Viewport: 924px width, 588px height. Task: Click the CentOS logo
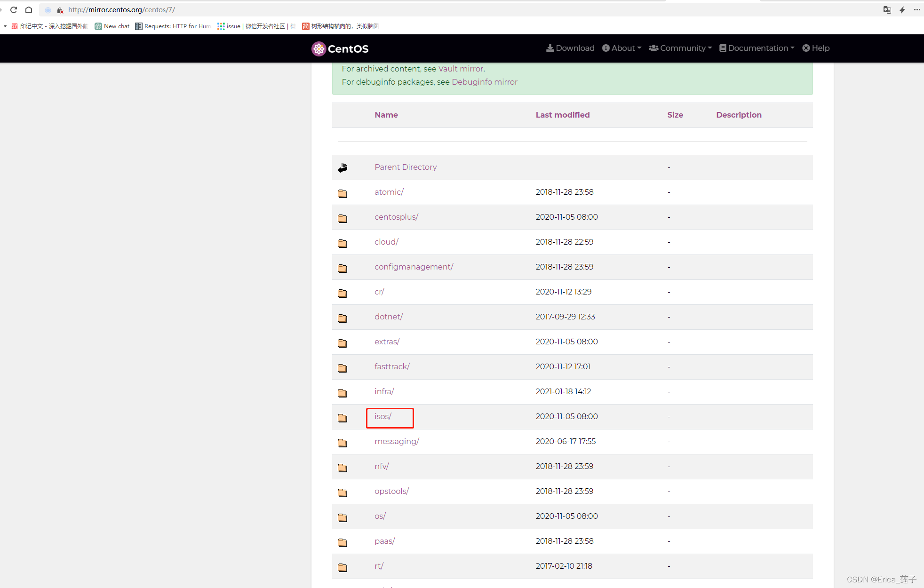pos(340,48)
